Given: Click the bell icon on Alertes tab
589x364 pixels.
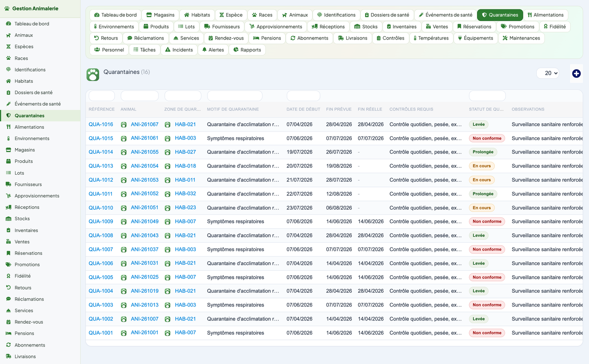Looking at the screenshot, I should pyautogui.click(x=205, y=50).
